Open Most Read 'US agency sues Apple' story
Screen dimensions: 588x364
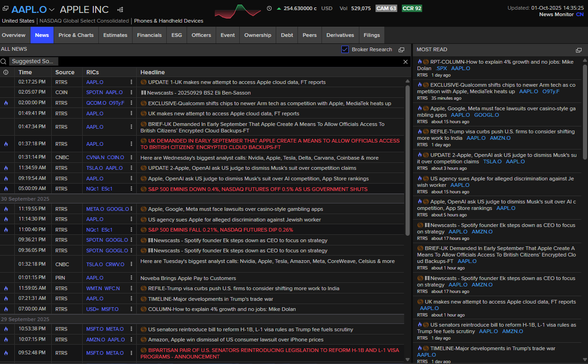[496, 182]
